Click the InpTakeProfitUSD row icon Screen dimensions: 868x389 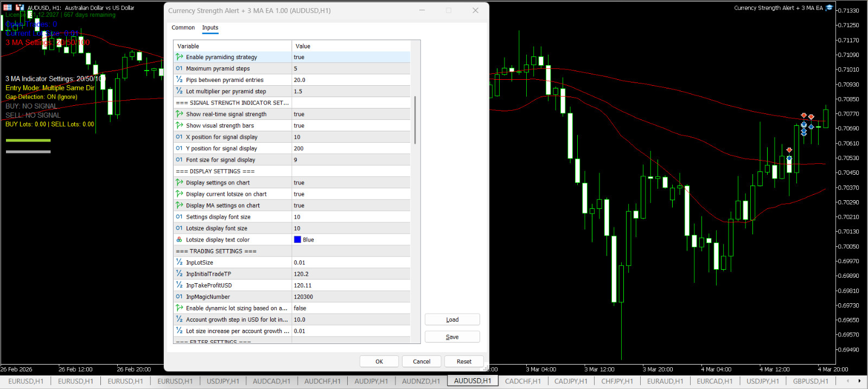[179, 285]
